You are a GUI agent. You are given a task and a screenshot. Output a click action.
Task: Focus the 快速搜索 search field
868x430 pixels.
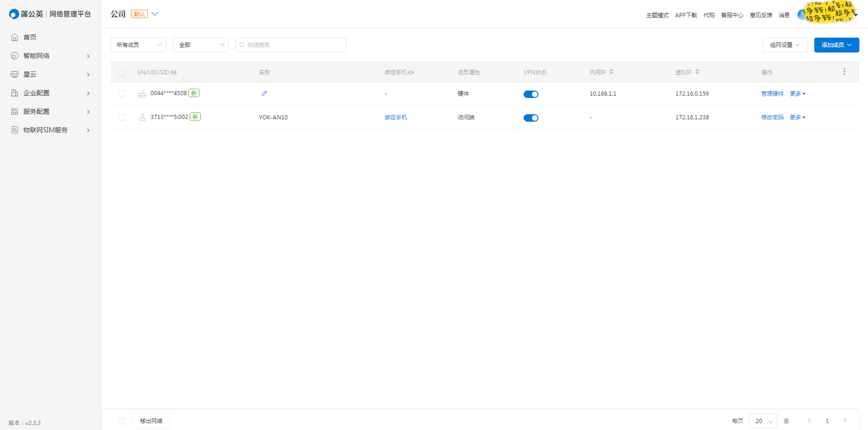[x=291, y=45]
